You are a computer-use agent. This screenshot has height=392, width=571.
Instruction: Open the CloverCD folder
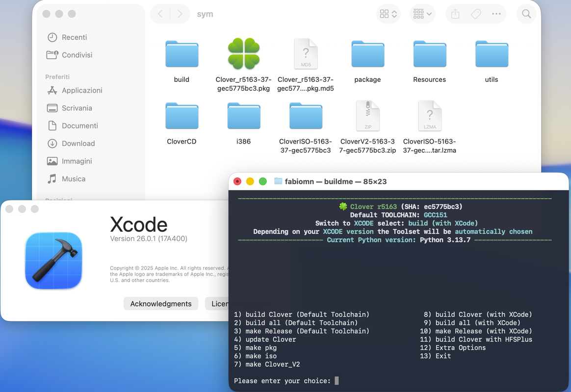click(182, 116)
